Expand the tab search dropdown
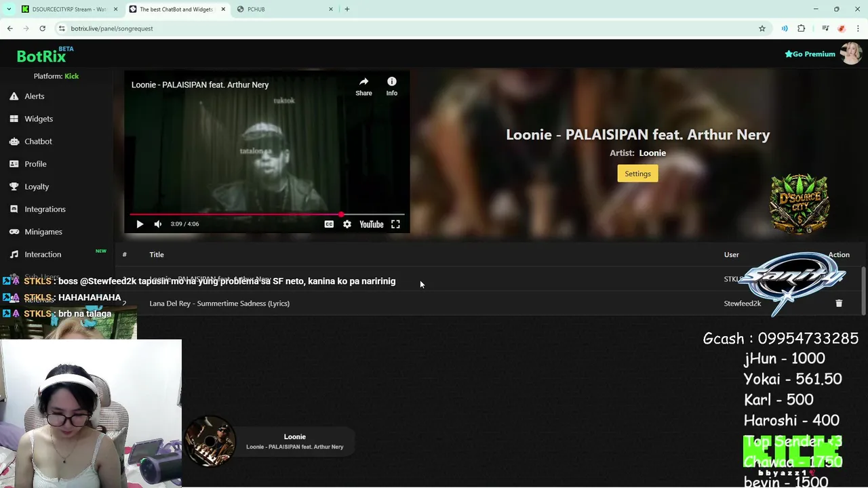The height and width of the screenshot is (488, 868). pyautogui.click(x=9, y=9)
